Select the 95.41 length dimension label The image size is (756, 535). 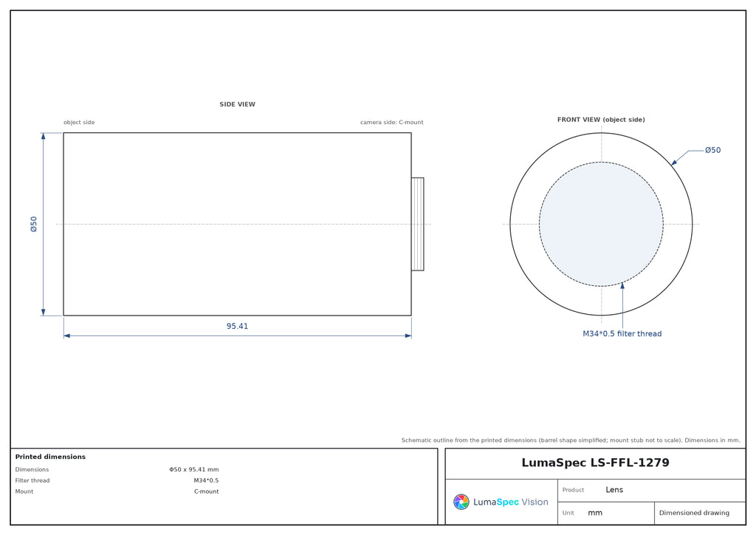coord(237,326)
